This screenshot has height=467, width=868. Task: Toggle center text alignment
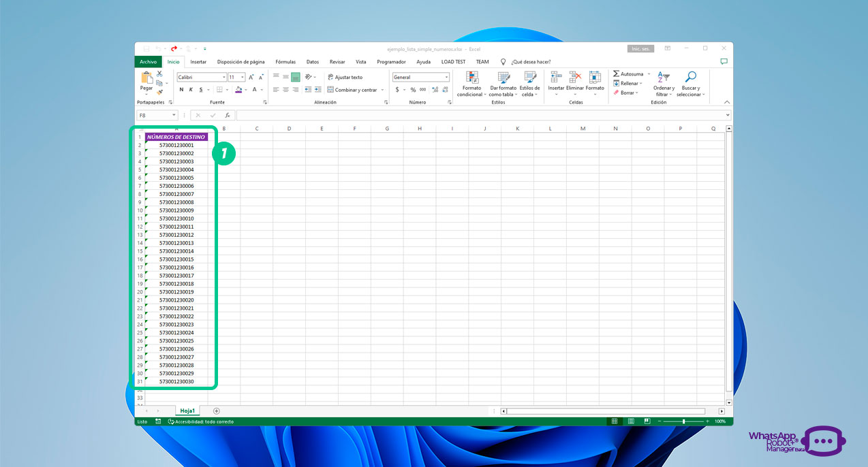(x=286, y=90)
